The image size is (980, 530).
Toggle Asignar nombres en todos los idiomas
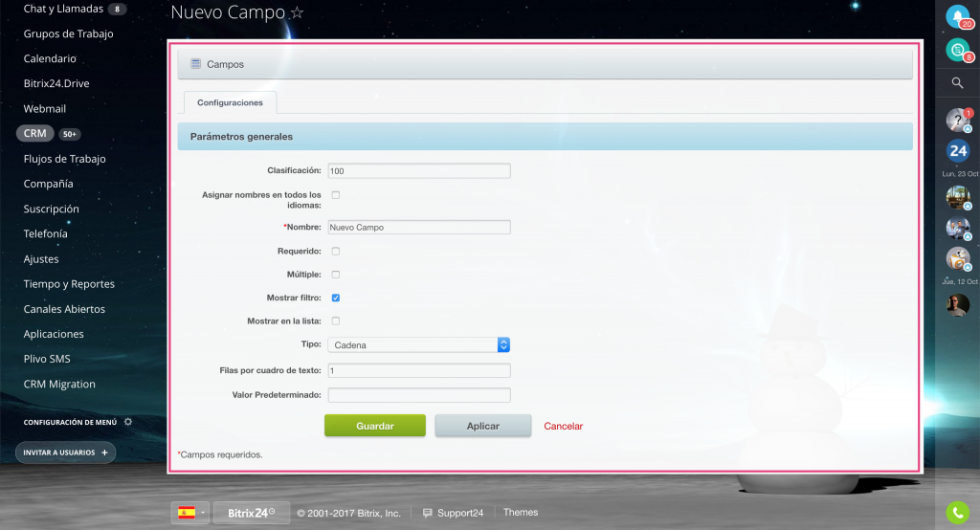(x=336, y=195)
